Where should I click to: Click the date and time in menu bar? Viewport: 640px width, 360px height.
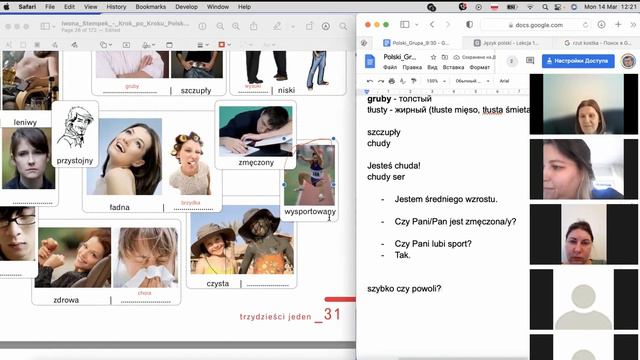611,7
